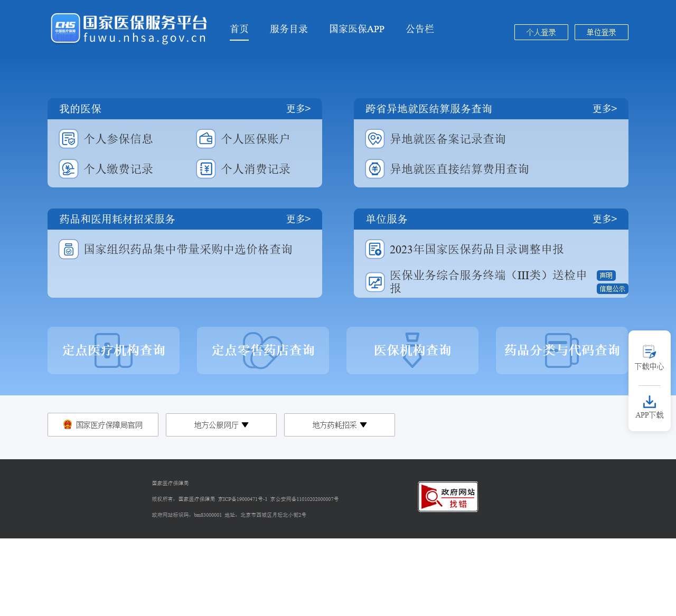Click the 个人参保信息 icon
Screen dimensions: 676x616
tap(69, 139)
